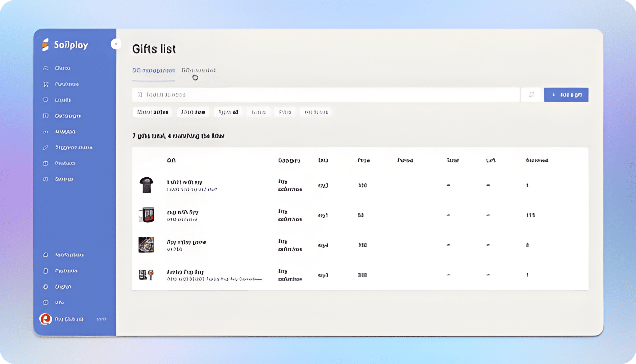Click the Category column header
This screenshot has height=364, width=636.
pos(289,161)
